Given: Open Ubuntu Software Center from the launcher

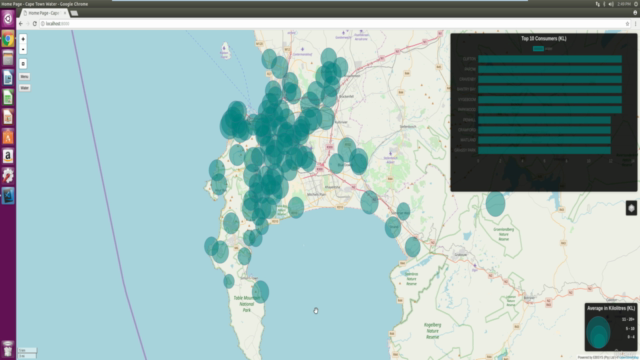Looking at the screenshot, I should point(8,137).
